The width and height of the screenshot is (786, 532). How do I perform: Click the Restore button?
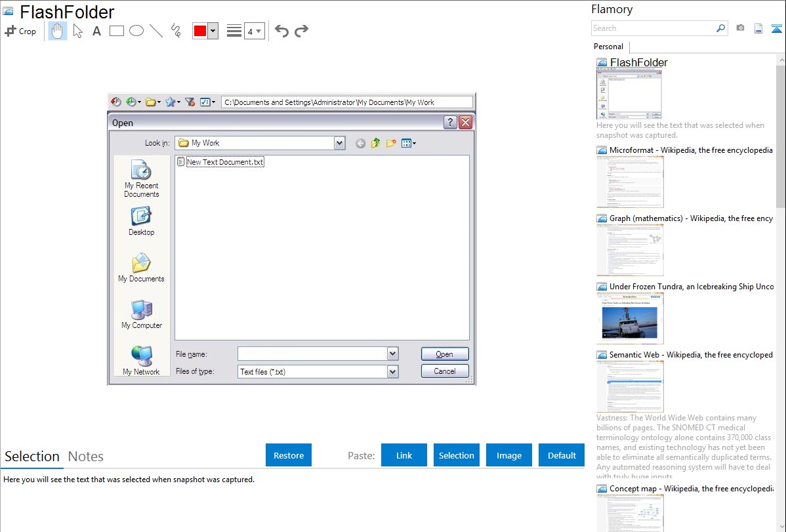click(x=289, y=455)
